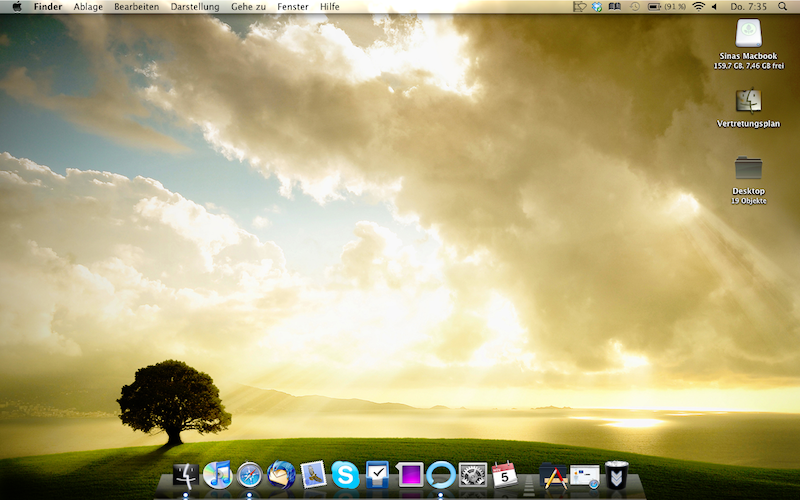Open the blue speech bubble chat app
The width and height of the screenshot is (800, 500).
point(441,475)
